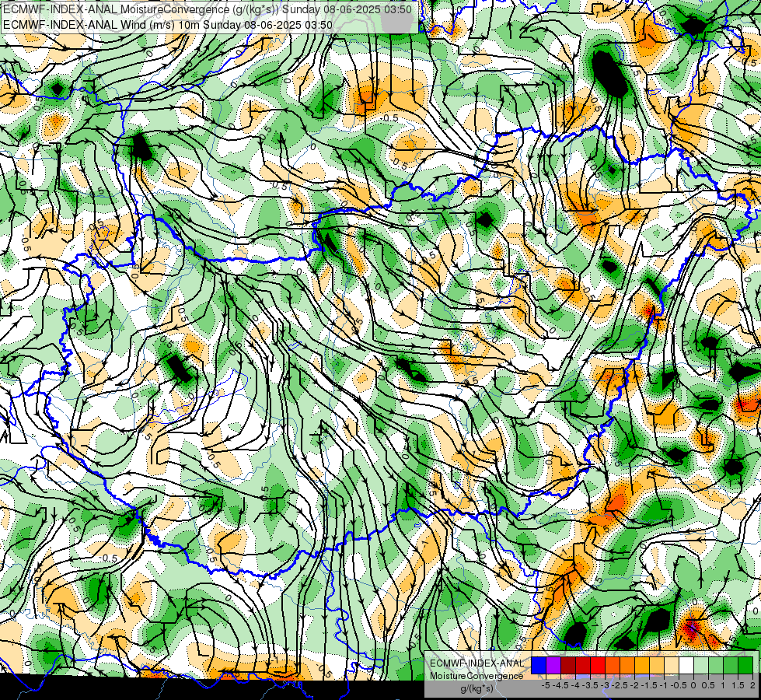Click the MoistureConvergence label in the legend
Viewport: 761px width, 700px height.
[476, 676]
